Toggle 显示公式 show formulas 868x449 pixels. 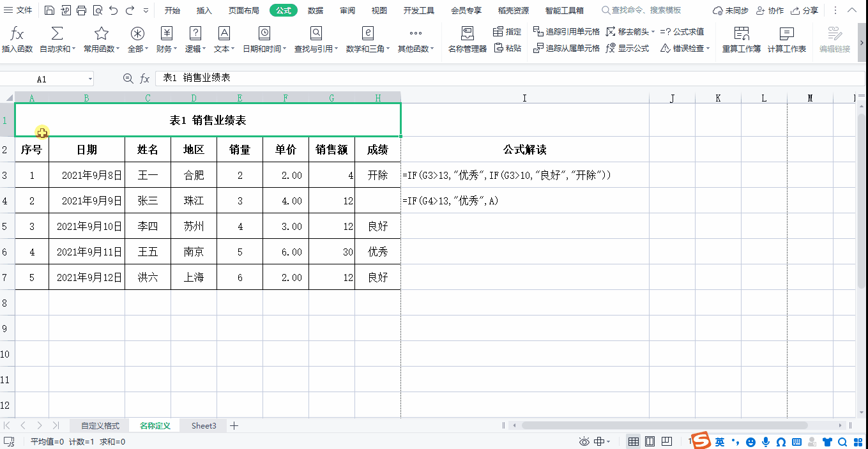[x=627, y=48]
